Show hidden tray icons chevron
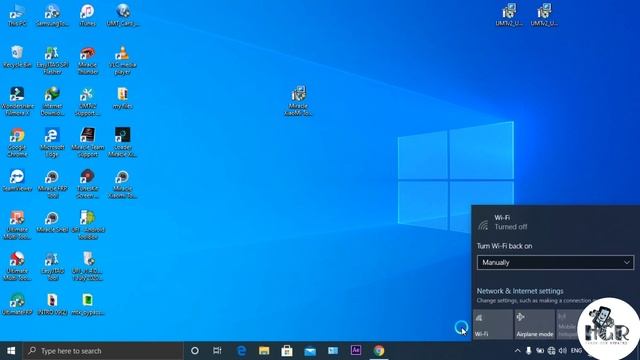 pos(517,351)
